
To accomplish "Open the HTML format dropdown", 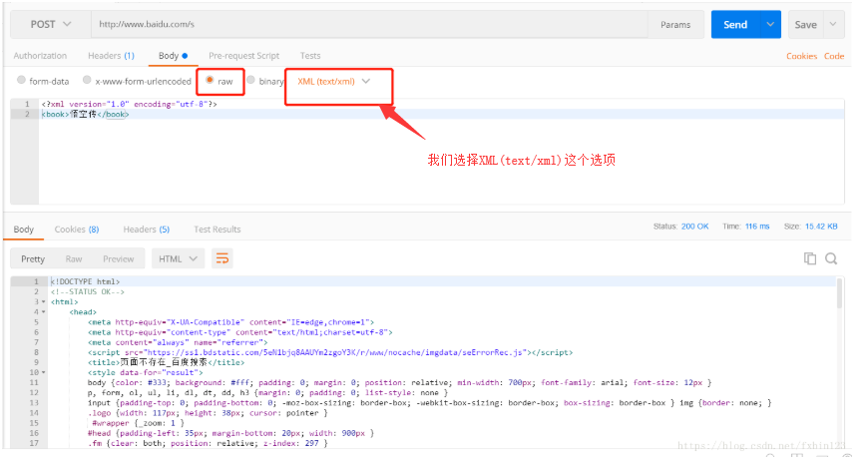I will 178,259.
